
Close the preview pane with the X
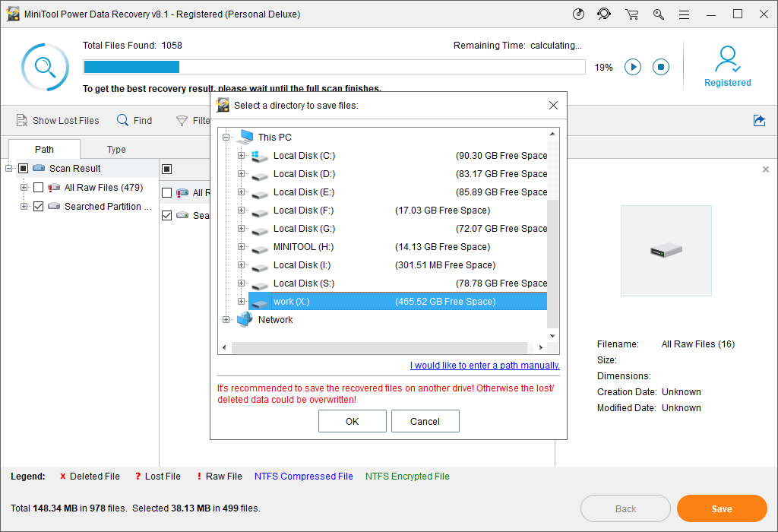(x=766, y=169)
